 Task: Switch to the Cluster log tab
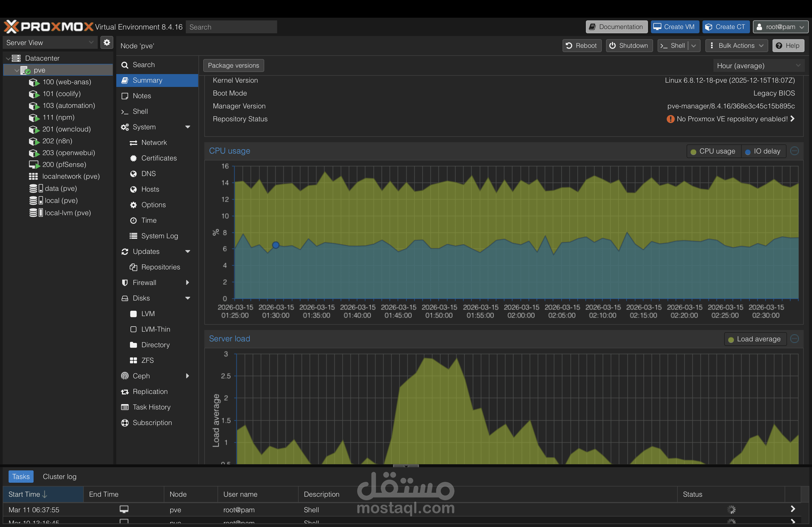click(x=59, y=477)
